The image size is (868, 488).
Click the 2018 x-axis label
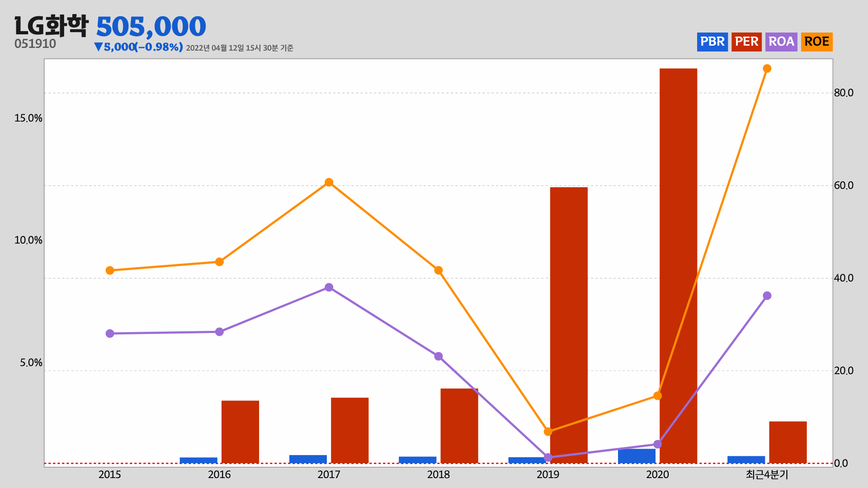point(439,474)
